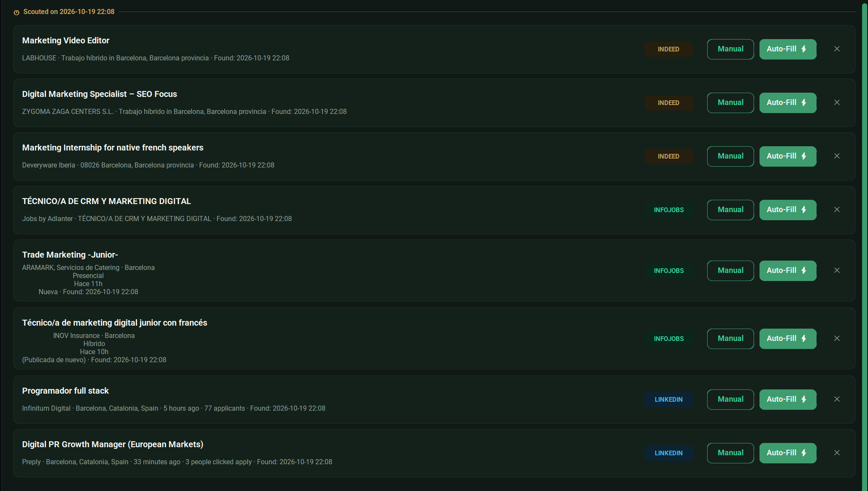The image size is (868, 491).
Task: Dismiss the Marketing Video Editor job card
Action: (x=837, y=49)
